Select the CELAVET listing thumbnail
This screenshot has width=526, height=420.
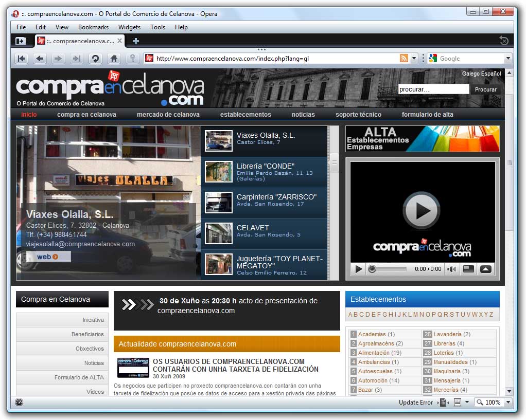pos(219,233)
